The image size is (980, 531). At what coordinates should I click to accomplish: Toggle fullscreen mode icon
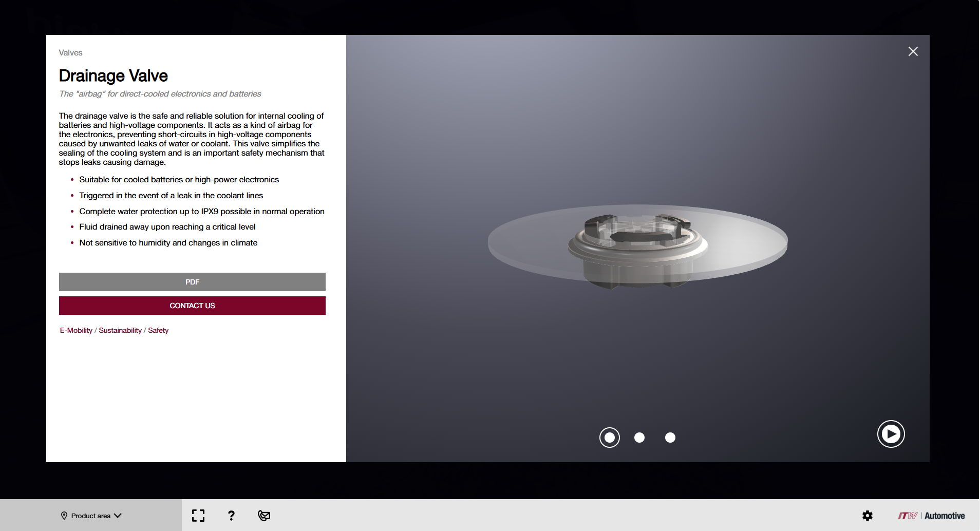pos(198,516)
